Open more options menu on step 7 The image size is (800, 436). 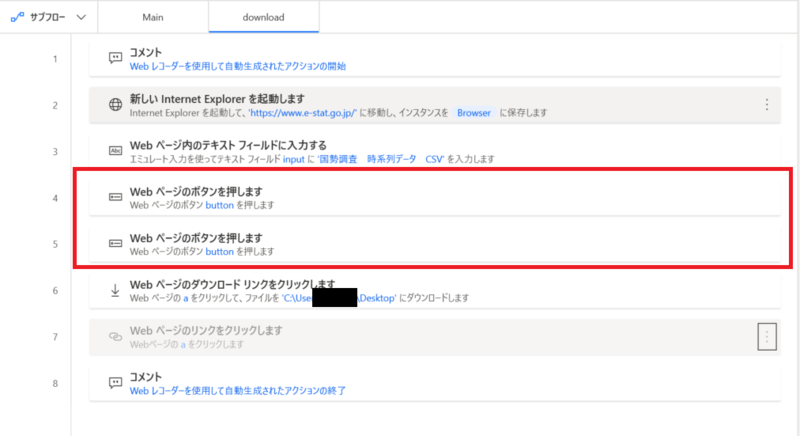click(767, 337)
